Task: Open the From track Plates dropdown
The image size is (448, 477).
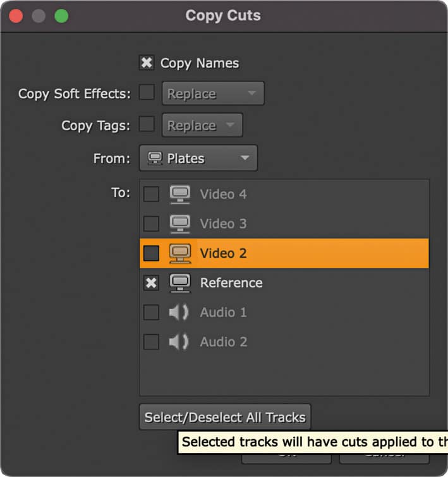Action: click(198, 158)
